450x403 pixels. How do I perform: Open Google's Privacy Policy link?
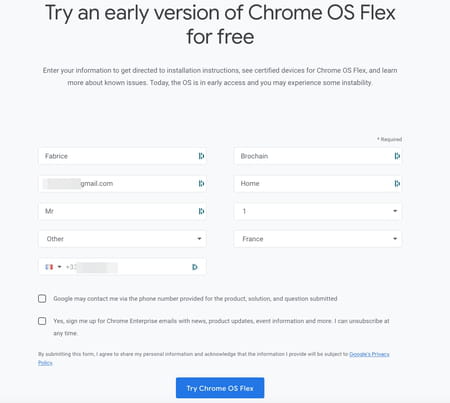click(x=369, y=354)
